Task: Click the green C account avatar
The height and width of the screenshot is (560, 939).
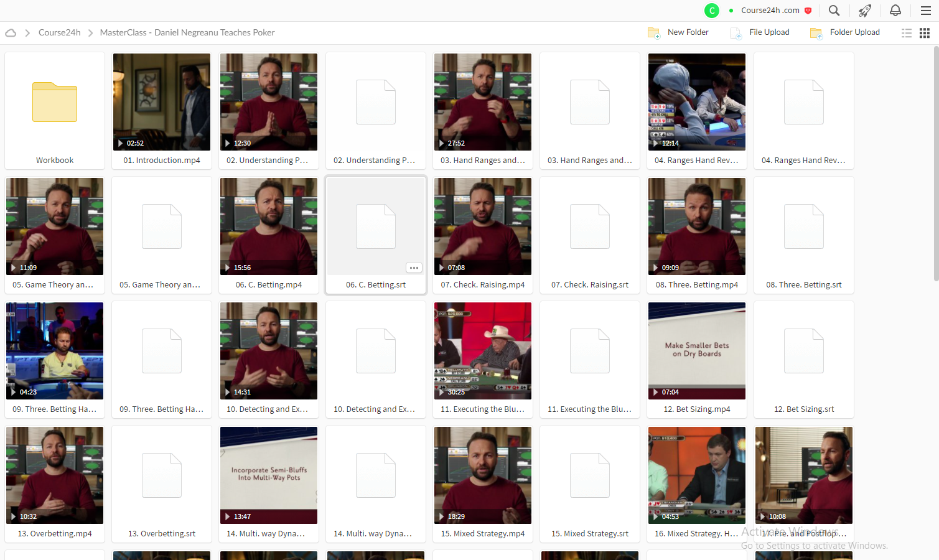Action: click(712, 11)
